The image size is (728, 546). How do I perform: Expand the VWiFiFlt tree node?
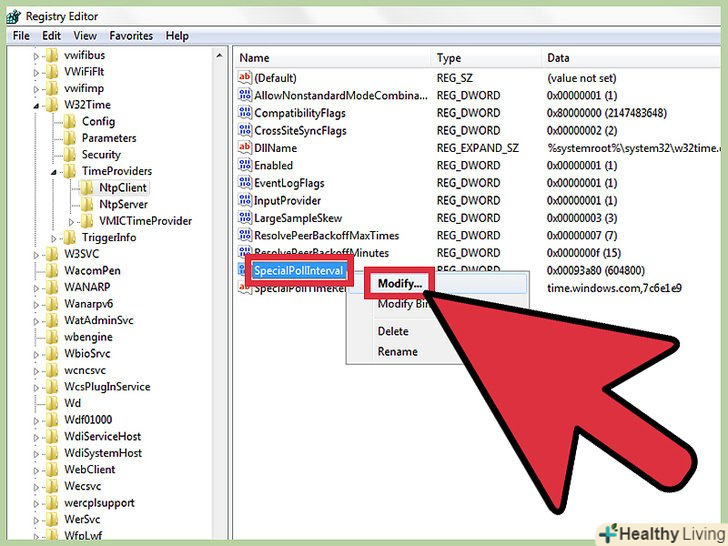coord(36,73)
